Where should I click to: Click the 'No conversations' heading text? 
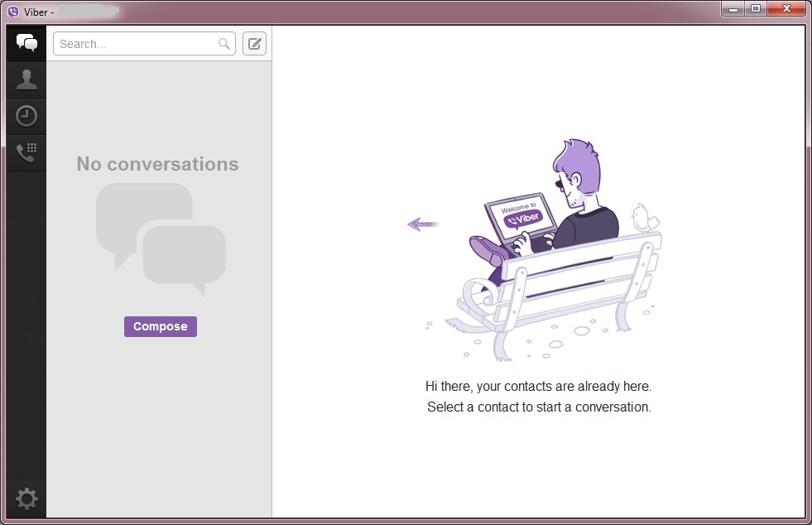tap(158, 164)
